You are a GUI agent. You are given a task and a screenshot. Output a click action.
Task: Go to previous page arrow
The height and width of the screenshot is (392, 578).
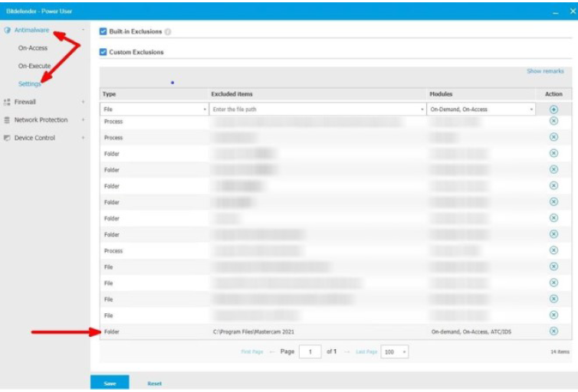click(x=271, y=352)
